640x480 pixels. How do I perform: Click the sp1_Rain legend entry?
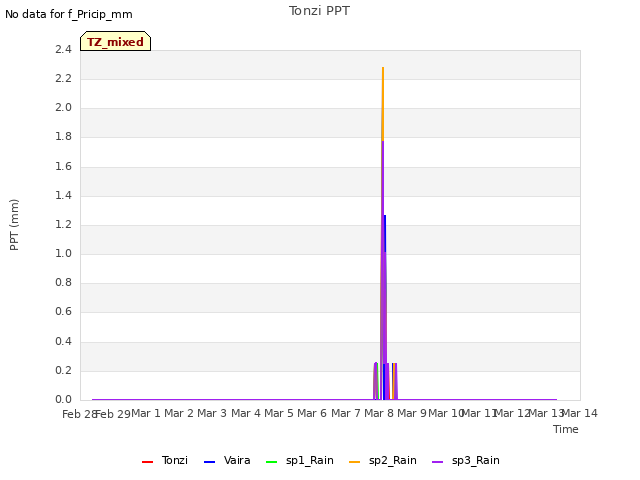(300, 460)
